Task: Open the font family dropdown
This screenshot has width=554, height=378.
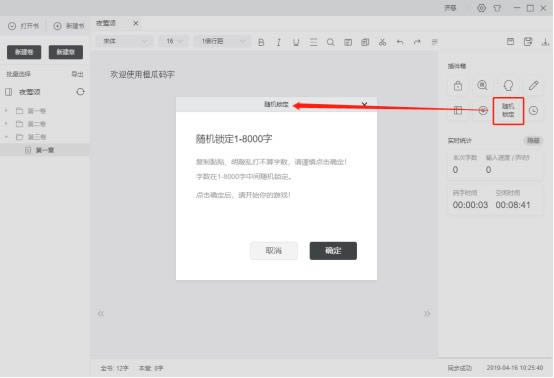Action: tap(124, 41)
